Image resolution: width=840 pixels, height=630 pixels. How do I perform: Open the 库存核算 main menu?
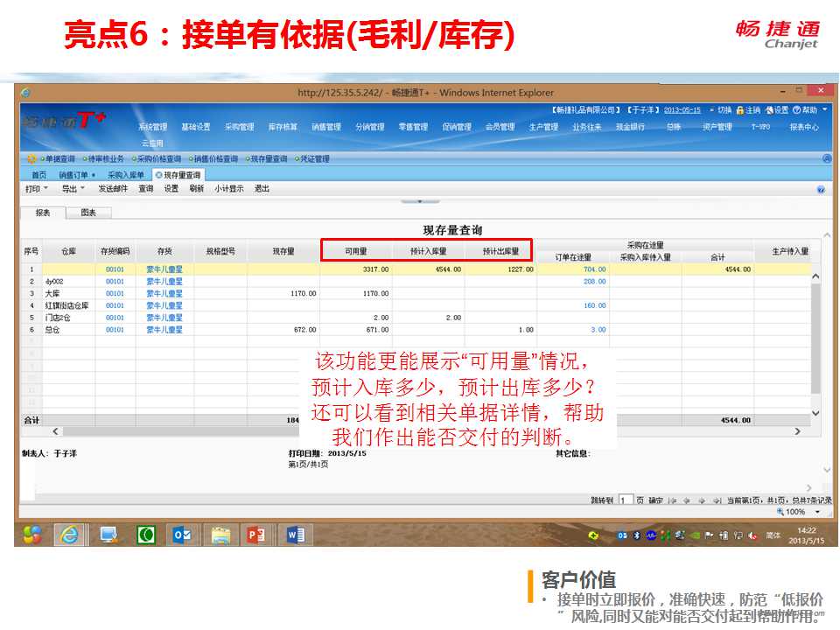pos(283,127)
